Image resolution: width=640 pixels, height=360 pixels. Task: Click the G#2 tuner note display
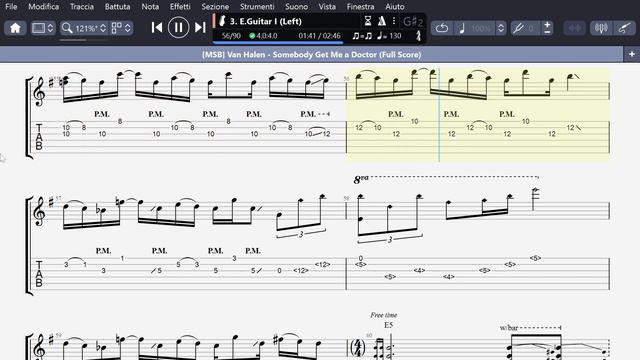coord(413,21)
